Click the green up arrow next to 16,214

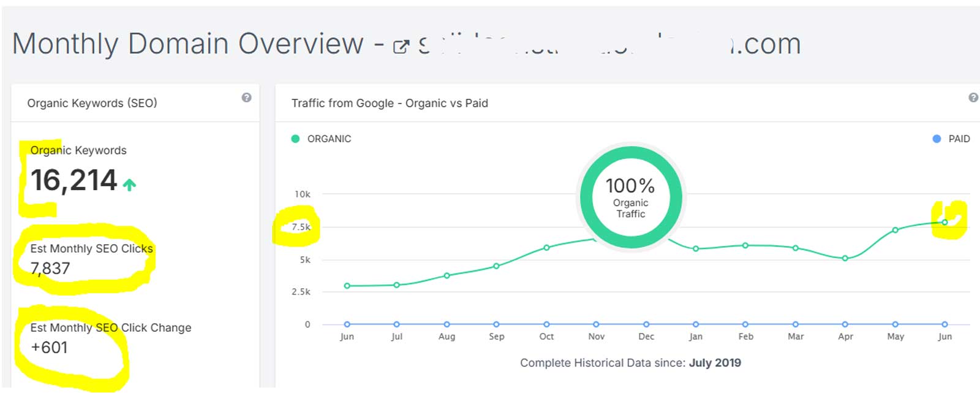coord(129,185)
